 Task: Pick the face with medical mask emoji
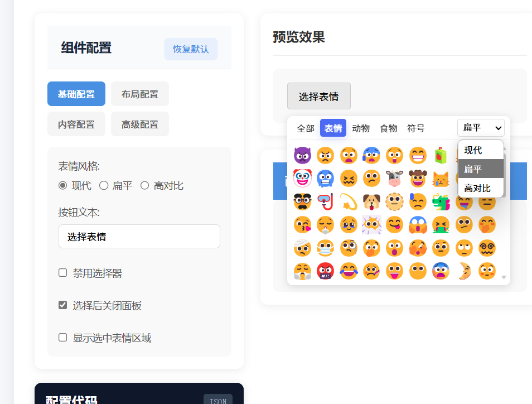(326, 248)
